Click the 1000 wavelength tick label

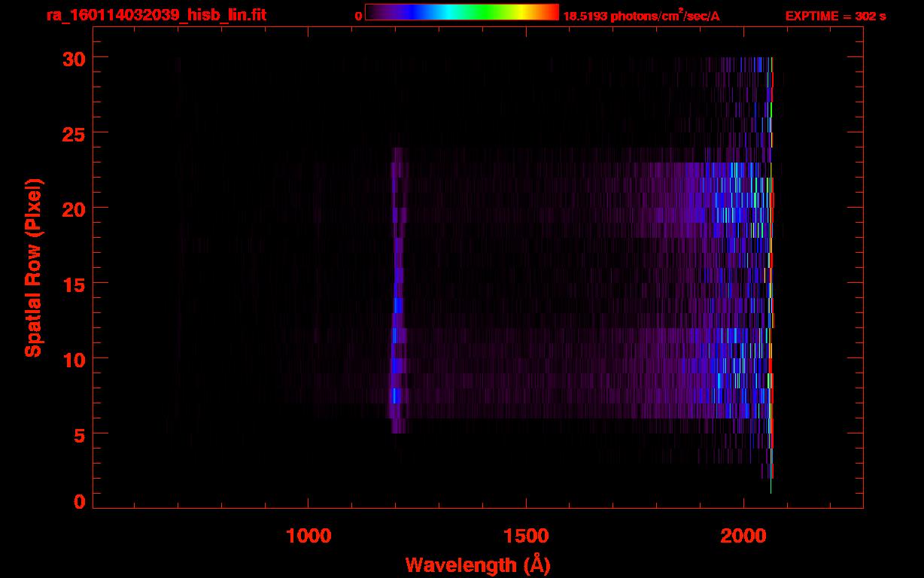coord(309,535)
